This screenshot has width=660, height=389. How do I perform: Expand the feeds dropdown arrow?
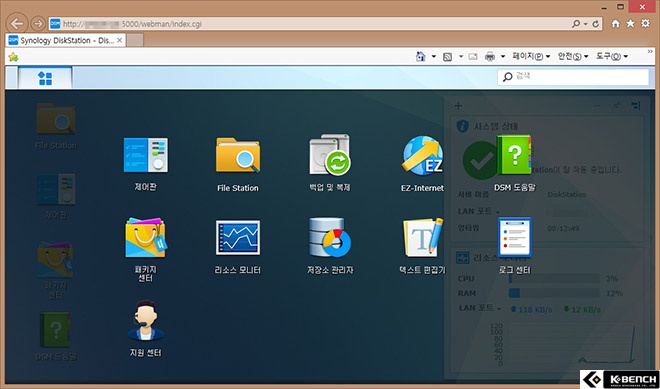tap(461, 56)
